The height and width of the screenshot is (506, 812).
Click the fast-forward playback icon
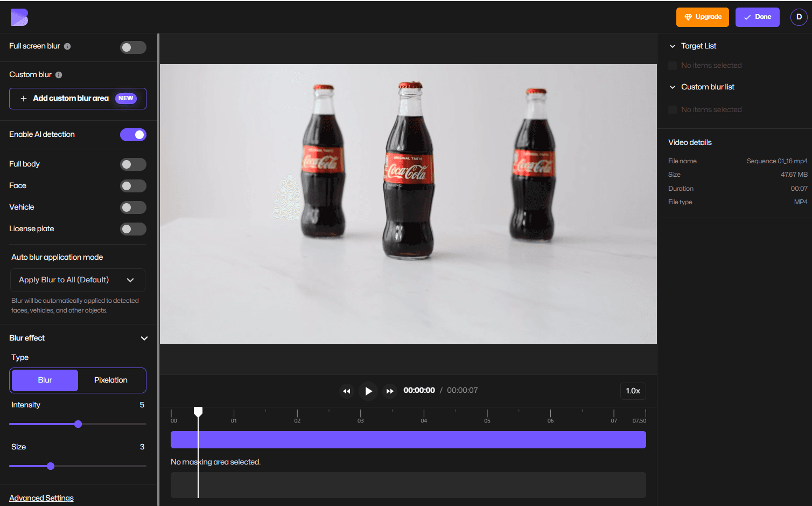point(389,391)
